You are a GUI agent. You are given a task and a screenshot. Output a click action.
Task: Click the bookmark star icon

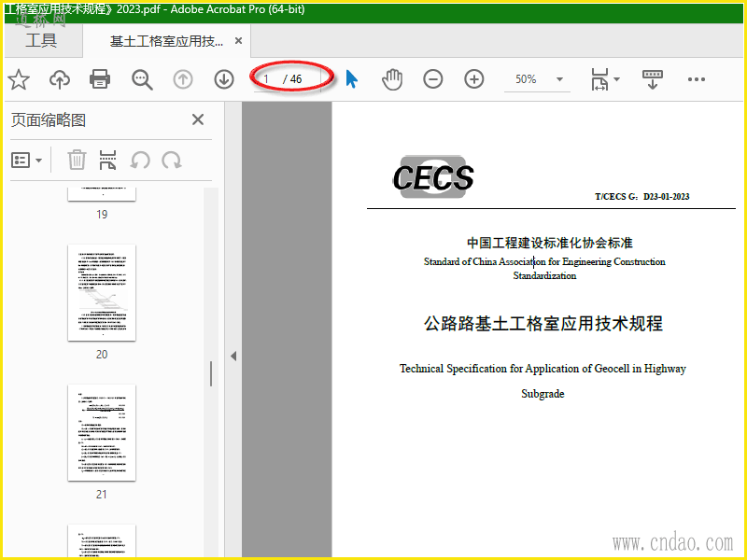[x=19, y=79]
